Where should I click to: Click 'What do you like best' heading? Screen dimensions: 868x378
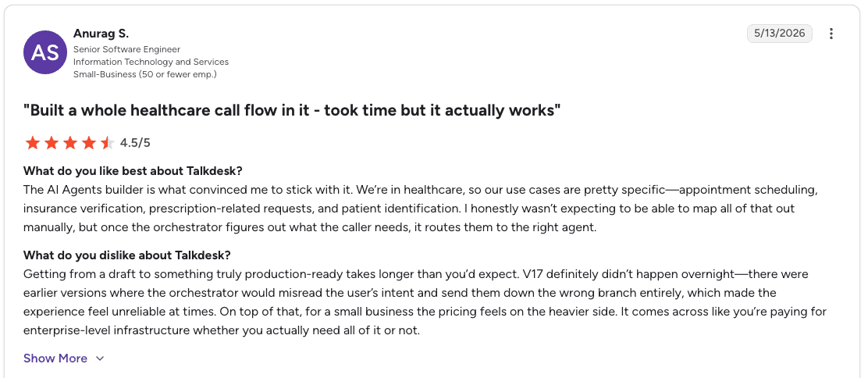point(133,170)
